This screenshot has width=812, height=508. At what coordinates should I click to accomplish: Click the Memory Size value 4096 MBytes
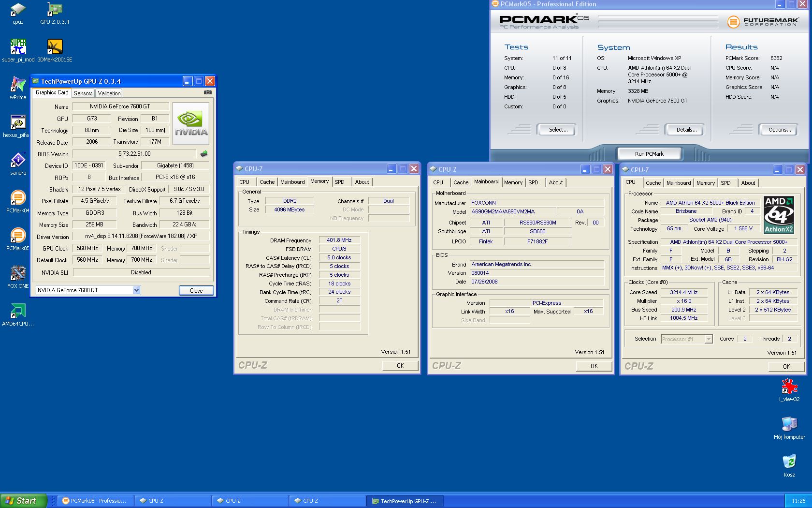click(290, 209)
